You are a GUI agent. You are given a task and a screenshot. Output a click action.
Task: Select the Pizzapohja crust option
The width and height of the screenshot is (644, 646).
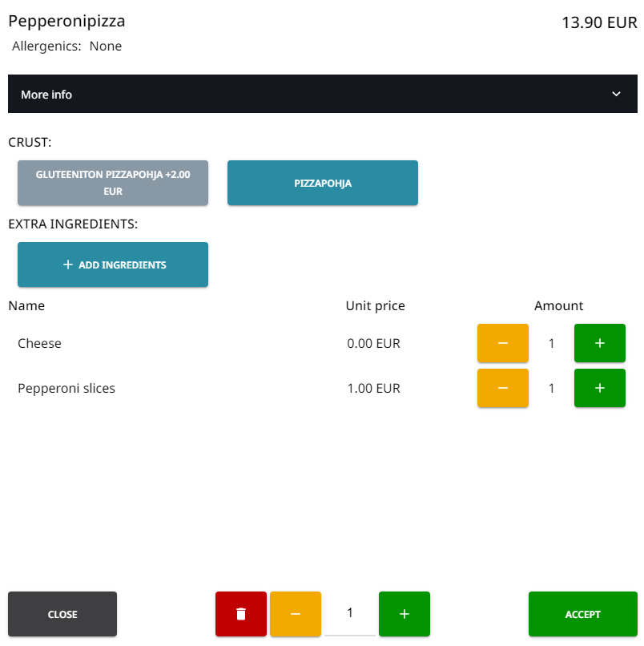[x=322, y=183]
